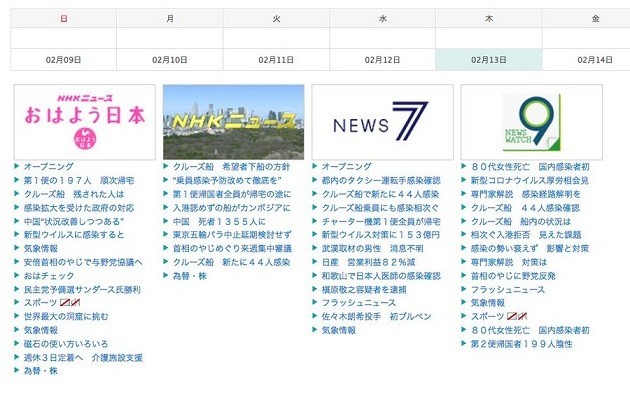Select the 02月10日 date cell
Image resolution: width=630 pixels, height=393 pixels.
[x=170, y=60]
